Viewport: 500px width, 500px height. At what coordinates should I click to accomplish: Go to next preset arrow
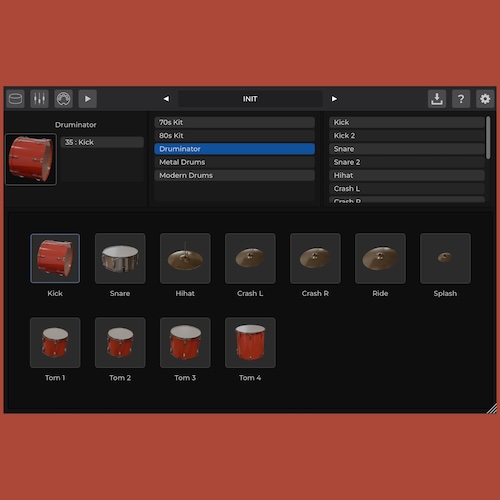click(x=334, y=99)
